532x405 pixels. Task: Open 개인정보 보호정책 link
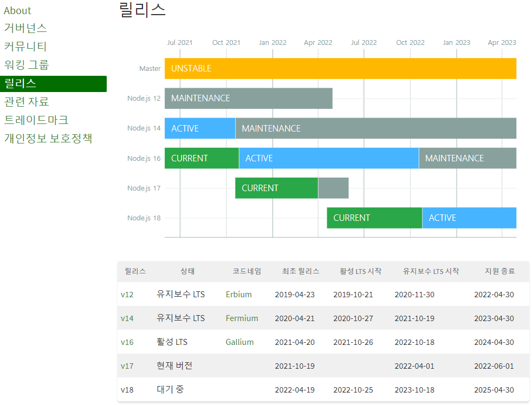pos(48,138)
